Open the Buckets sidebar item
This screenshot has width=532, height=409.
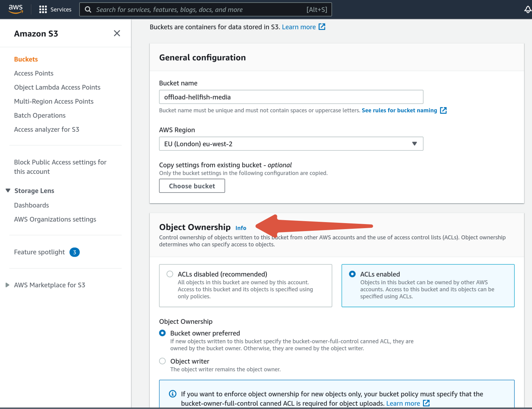tap(26, 59)
